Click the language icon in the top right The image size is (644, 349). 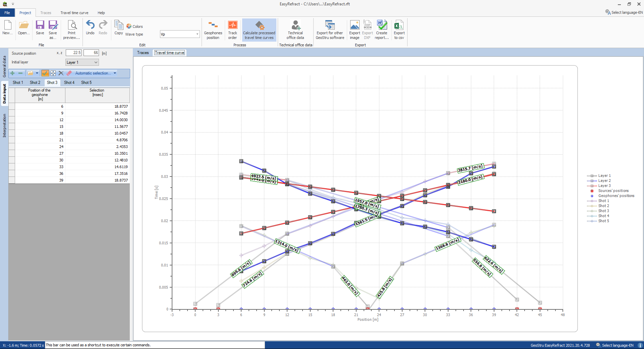pyautogui.click(x=608, y=12)
